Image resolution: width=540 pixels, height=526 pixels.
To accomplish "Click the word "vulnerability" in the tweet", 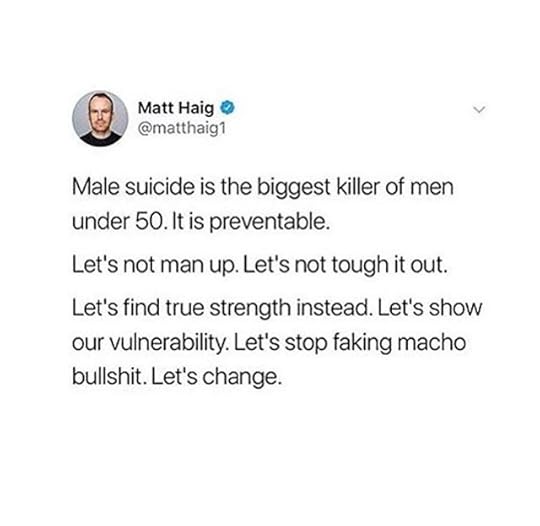I will coord(169,343).
